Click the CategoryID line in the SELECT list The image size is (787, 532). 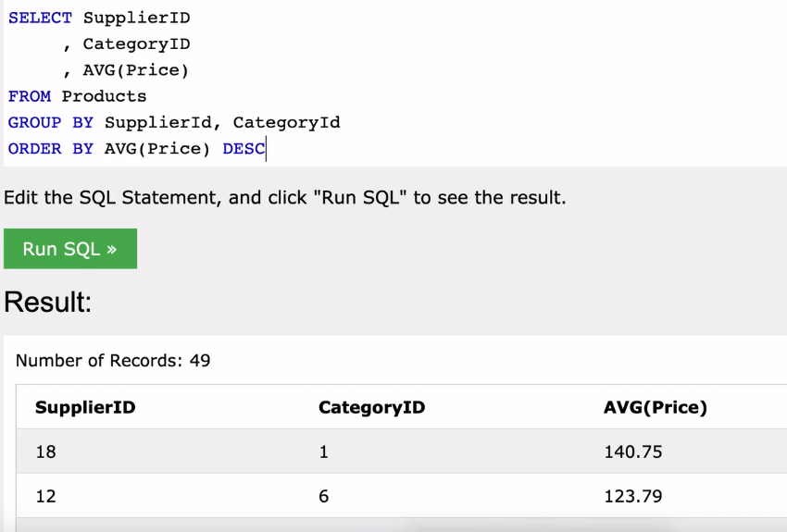[127, 44]
